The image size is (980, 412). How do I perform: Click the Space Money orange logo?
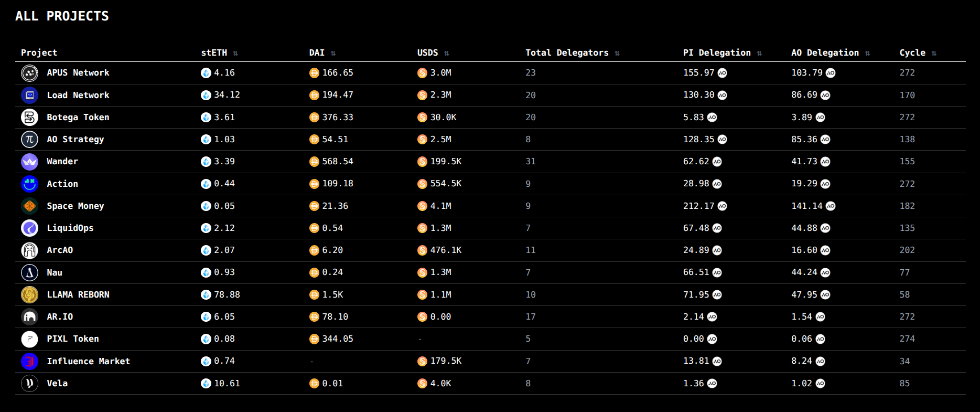tap(29, 206)
